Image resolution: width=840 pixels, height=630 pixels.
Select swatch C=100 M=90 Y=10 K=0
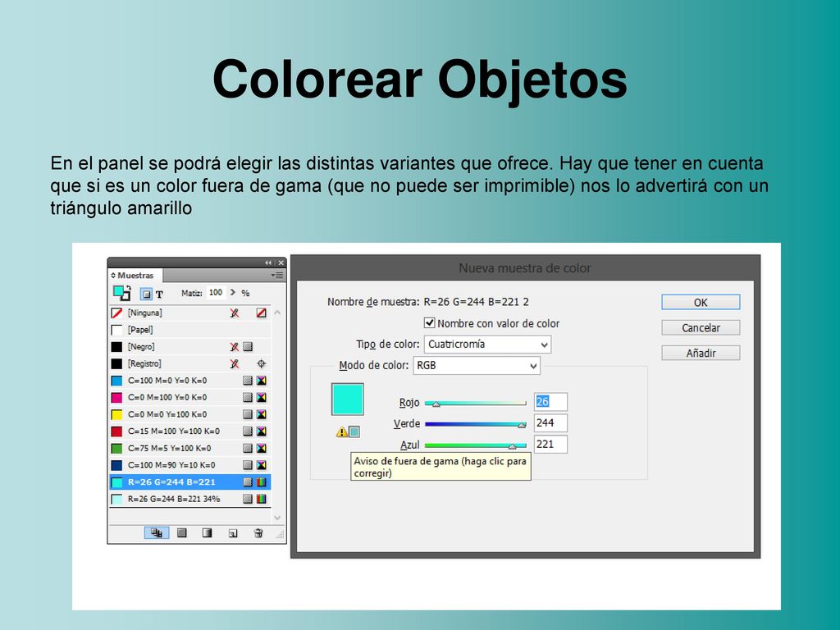point(190,465)
